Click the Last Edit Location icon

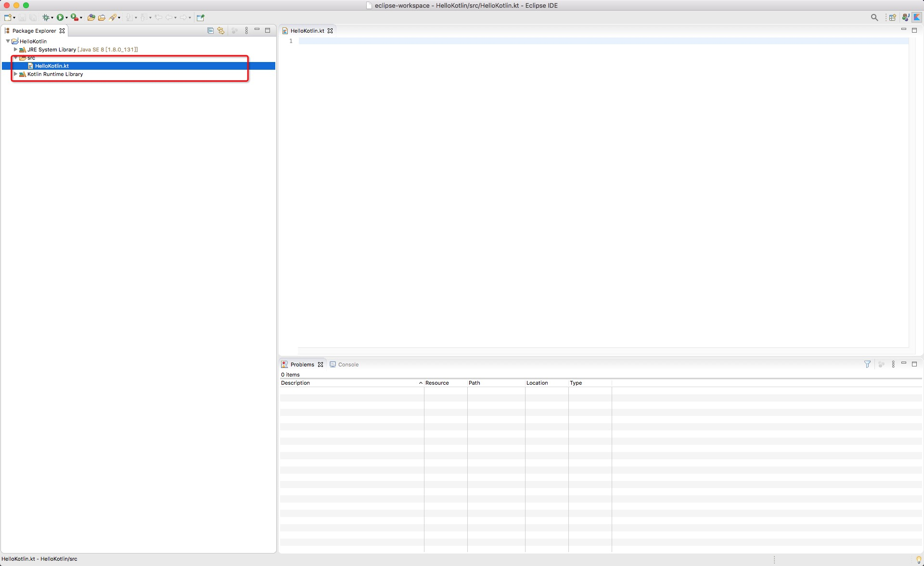pos(158,17)
